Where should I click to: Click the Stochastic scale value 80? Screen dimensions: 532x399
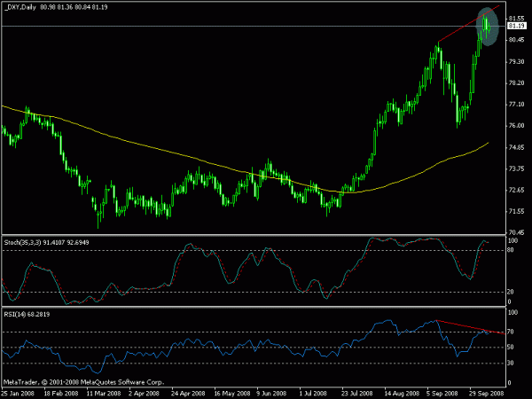[x=510, y=250]
